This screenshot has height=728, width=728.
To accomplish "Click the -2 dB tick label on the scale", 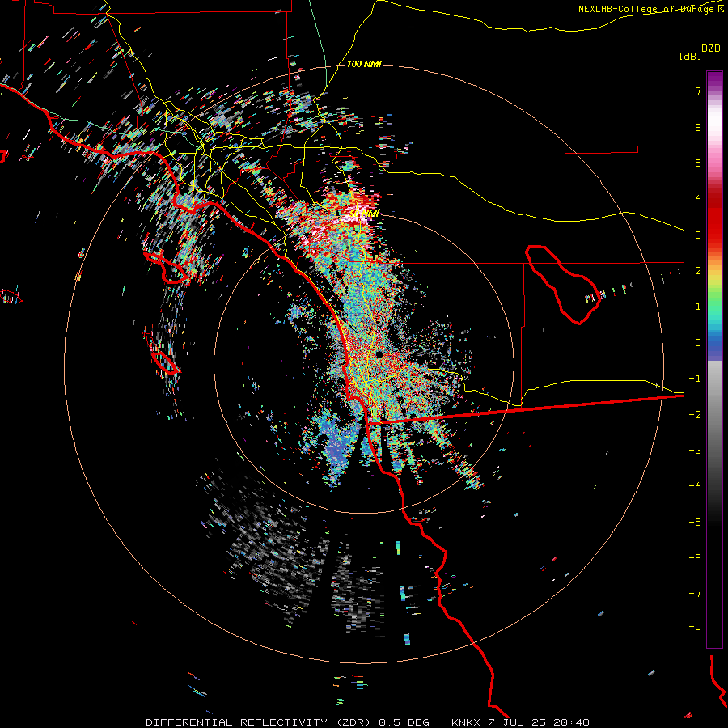I will pyautogui.click(x=695, y=415).
